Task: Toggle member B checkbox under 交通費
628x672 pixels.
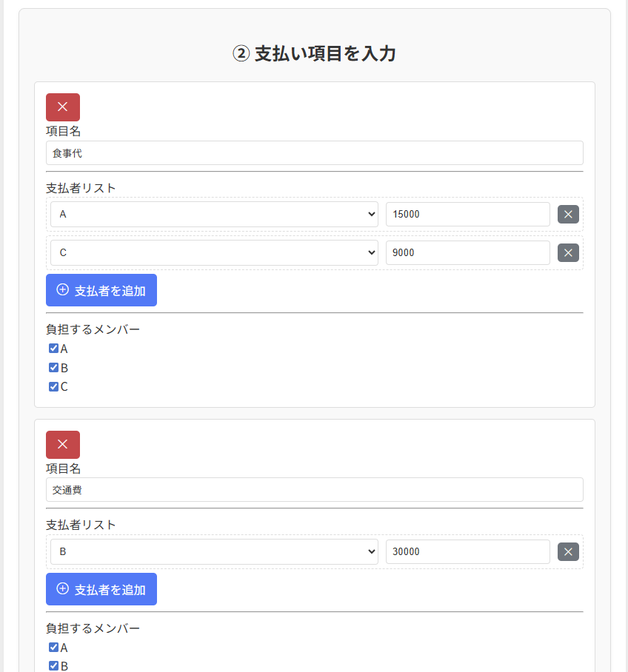Action: (53, 666)
